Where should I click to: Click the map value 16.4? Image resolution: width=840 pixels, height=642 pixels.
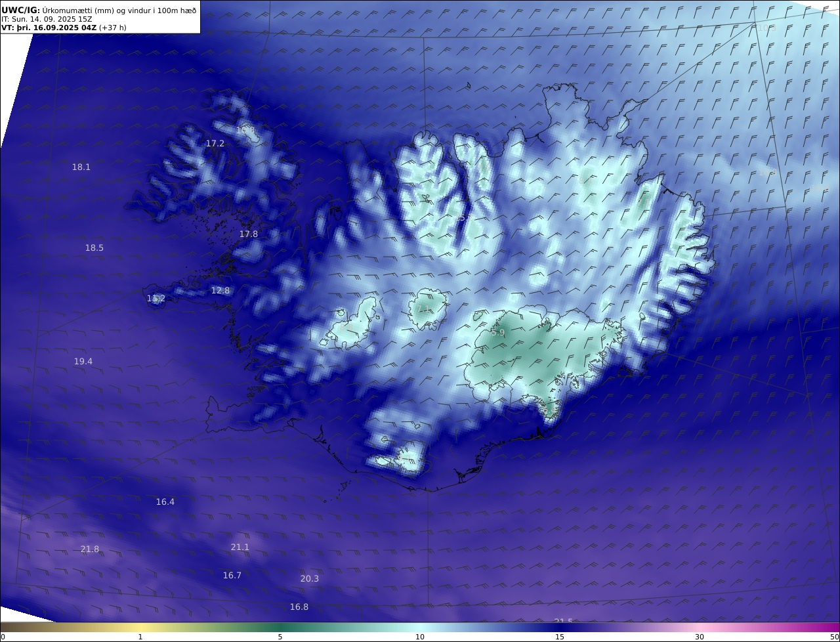tap(165, 502)
